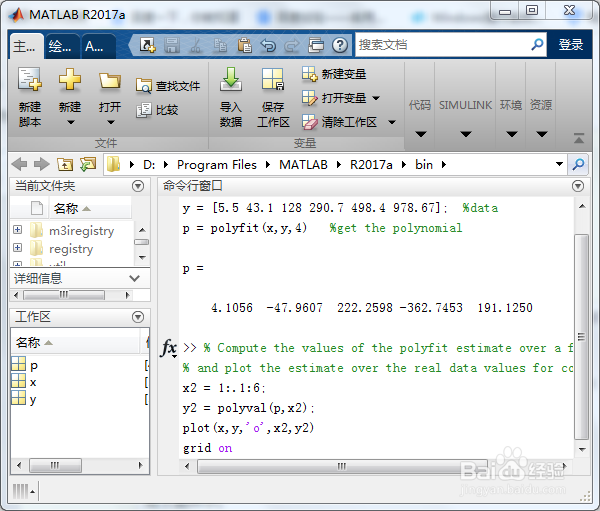Click the Undo arrow icon
Image resolution: width=600 pixels, height=511 pixels.
click(x=268, y=46)
